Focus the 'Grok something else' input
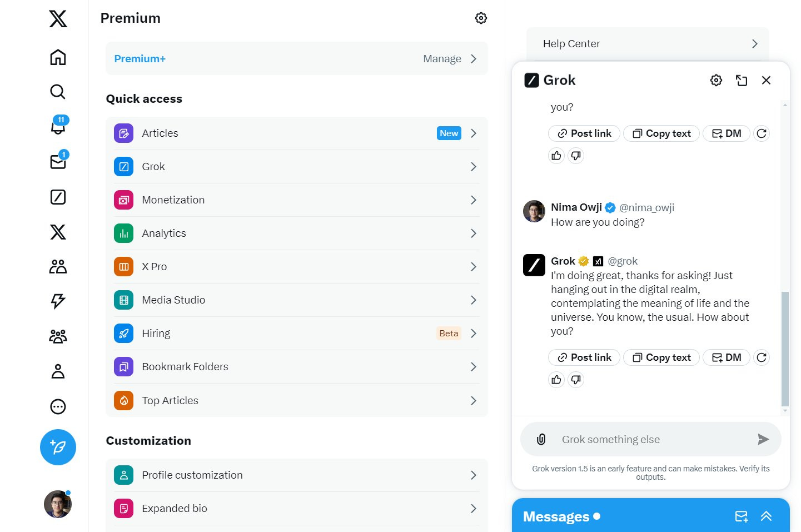Image resolution: width=801 pixels, height=532 pixels. (651, 439)
